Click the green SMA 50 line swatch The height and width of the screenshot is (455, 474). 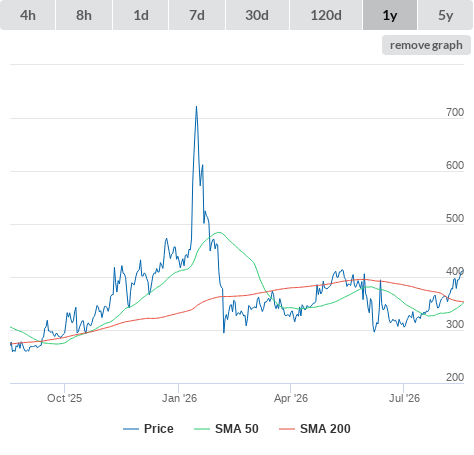point(202,429)
